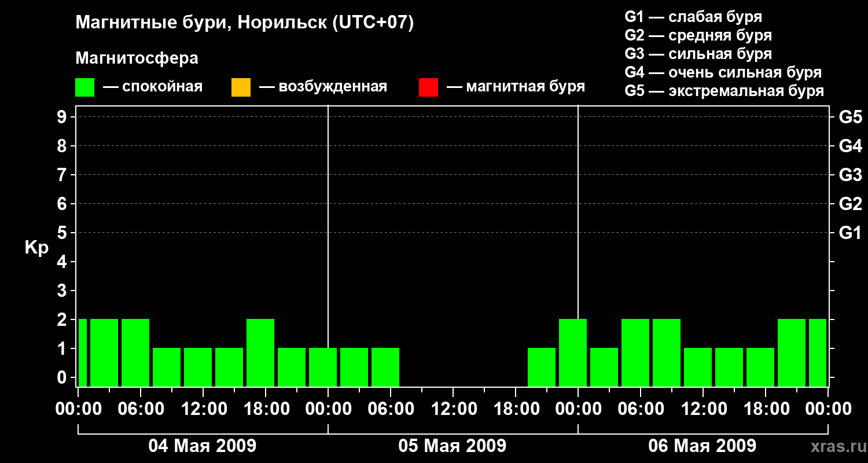Click the 06:00 time label under May 6

pyautogui.click(x=640, y=409)
